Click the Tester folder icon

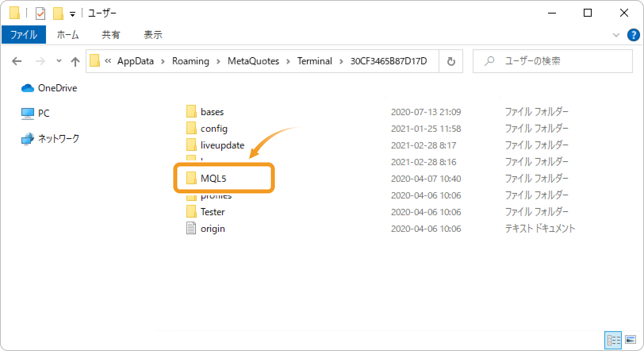(191, 212)
